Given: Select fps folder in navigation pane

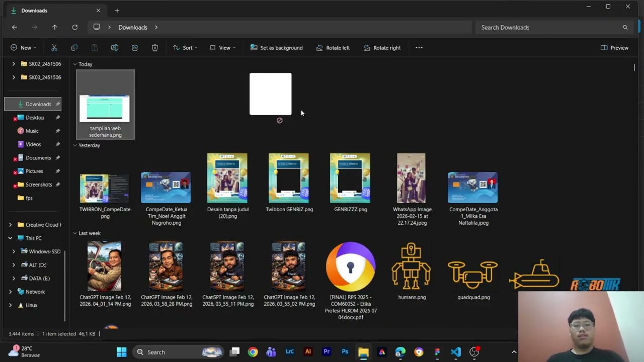Looking at the screenshot, I should coord(29,198).
